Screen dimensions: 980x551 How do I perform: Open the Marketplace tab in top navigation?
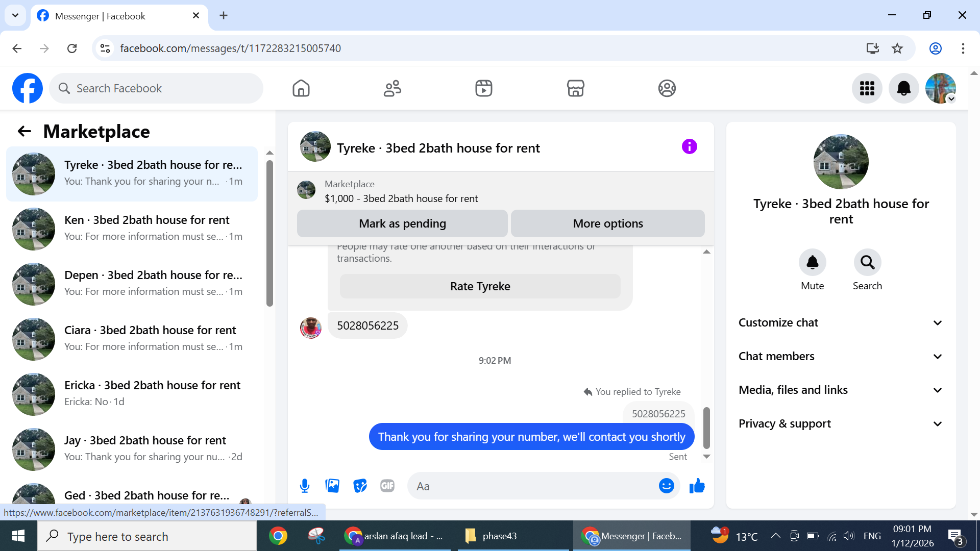pos(575,89)
